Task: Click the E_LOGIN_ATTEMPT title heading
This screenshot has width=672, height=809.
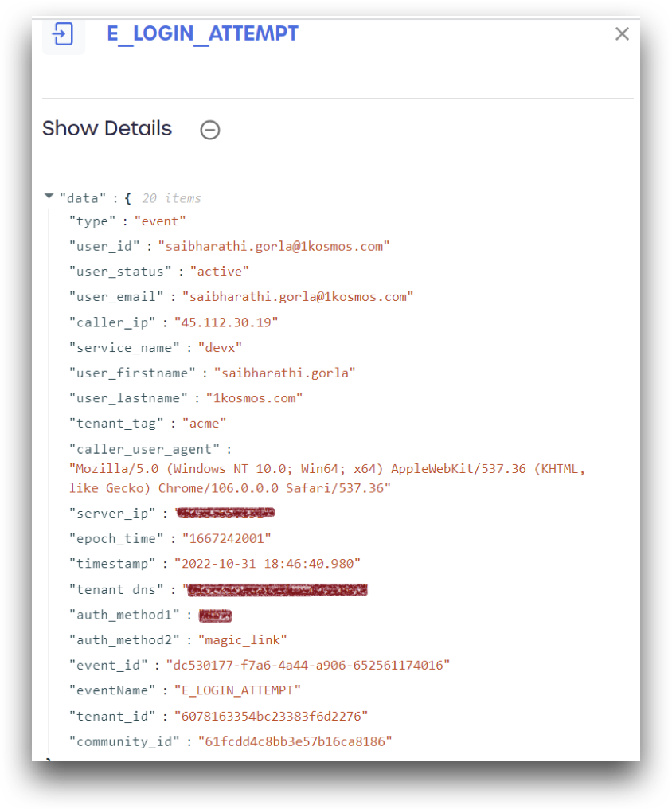Action: click(x=202, y=34)
